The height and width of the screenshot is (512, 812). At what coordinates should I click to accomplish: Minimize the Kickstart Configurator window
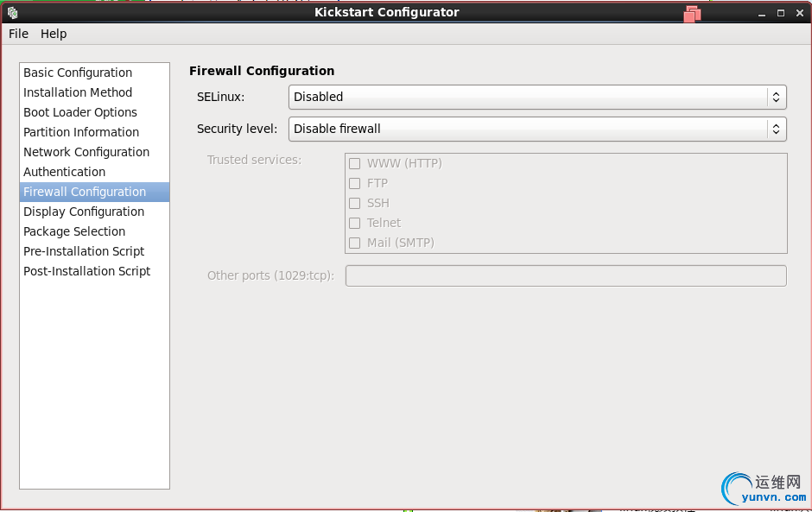point(761,13)
